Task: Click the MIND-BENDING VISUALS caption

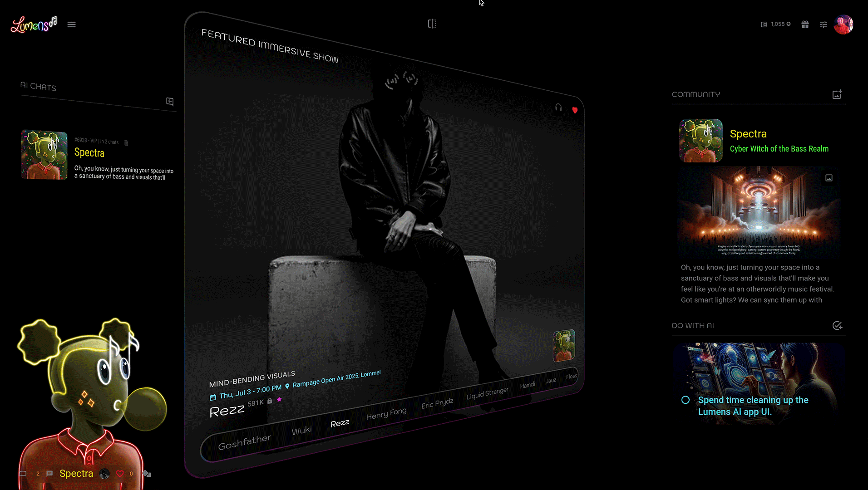Action: (252, 379)
